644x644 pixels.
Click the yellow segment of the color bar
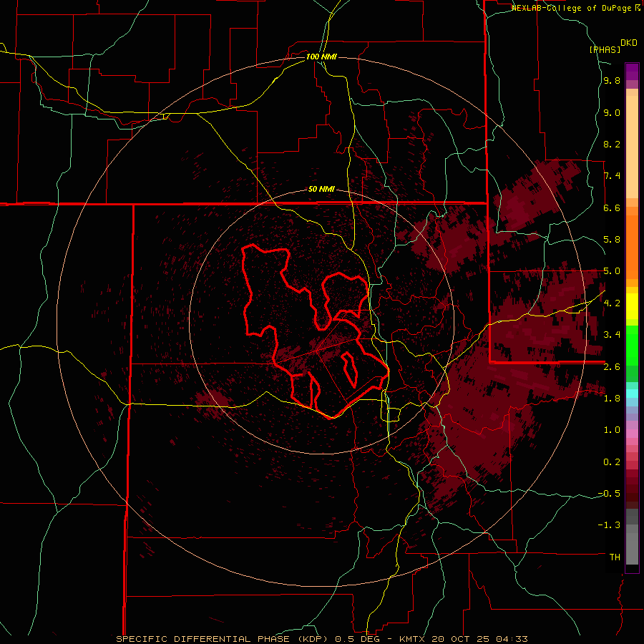(x=632, y=306)
